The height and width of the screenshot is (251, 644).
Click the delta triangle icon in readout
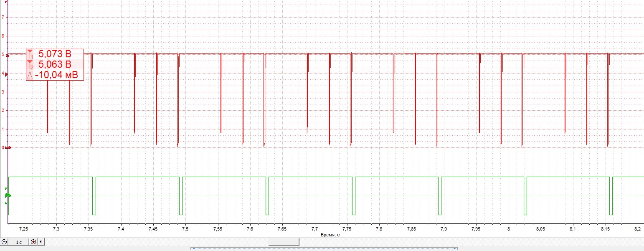coord(30,76)
